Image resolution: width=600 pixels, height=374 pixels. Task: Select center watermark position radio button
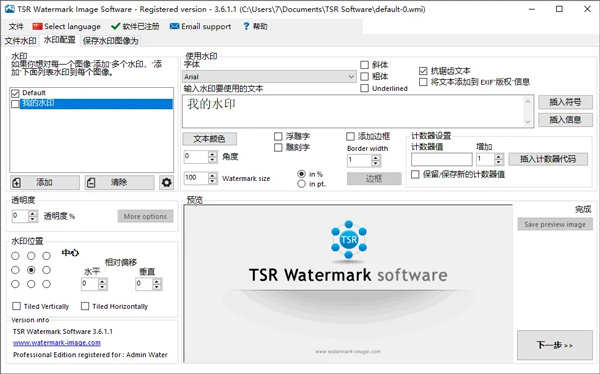(31, 270)
